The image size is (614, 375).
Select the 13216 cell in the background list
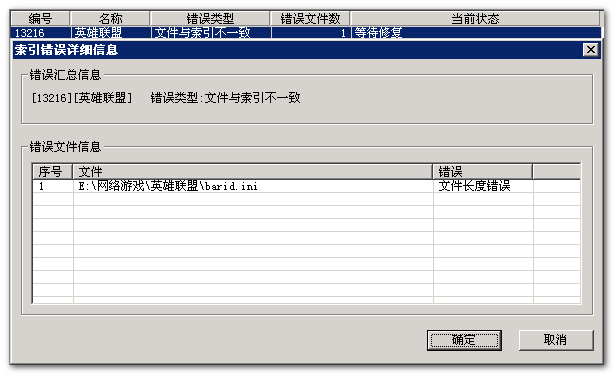pyautogui.click(x=41, y=33)
